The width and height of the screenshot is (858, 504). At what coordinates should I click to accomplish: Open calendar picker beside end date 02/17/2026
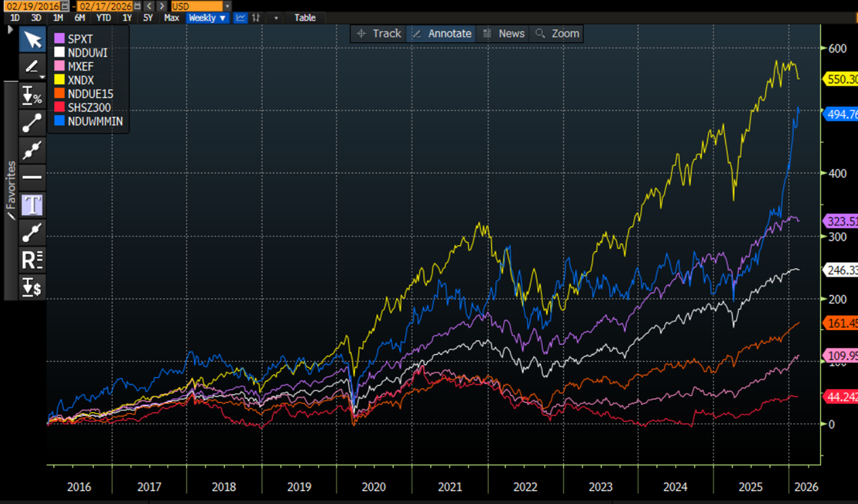pyautogui.click(x=137, y=6)
